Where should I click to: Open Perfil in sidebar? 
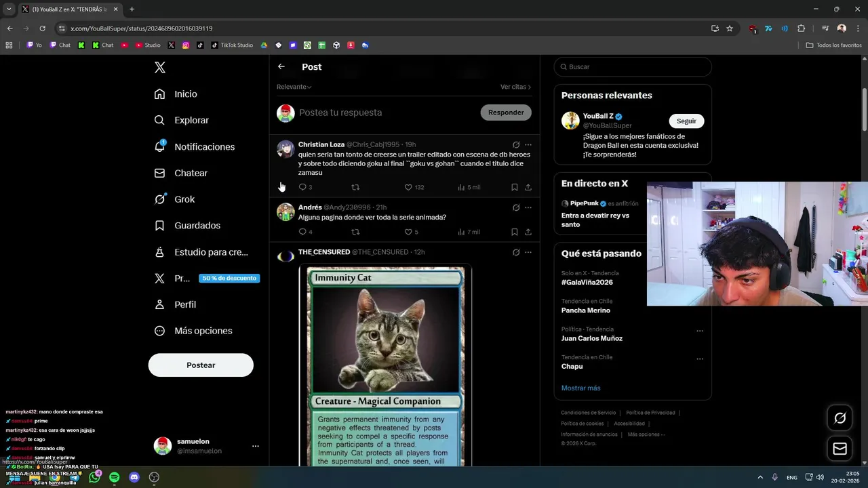175,304
